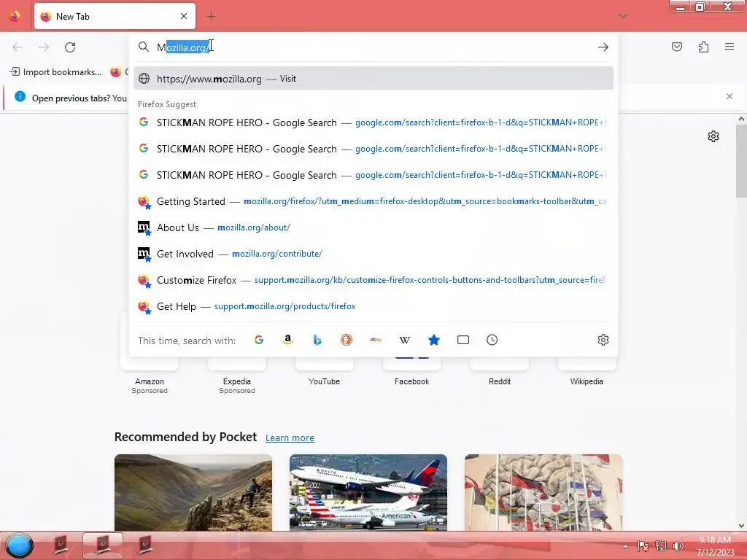Open a new tab with plus button
Screen dimensions: 747x560
[x=212, y=16]
